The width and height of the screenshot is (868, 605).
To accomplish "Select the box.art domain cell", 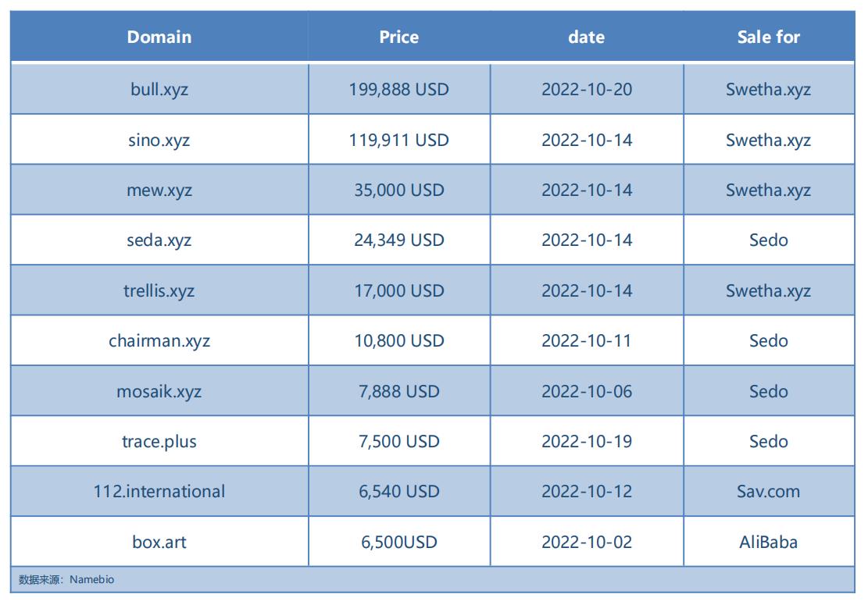I will click(159, 542).
